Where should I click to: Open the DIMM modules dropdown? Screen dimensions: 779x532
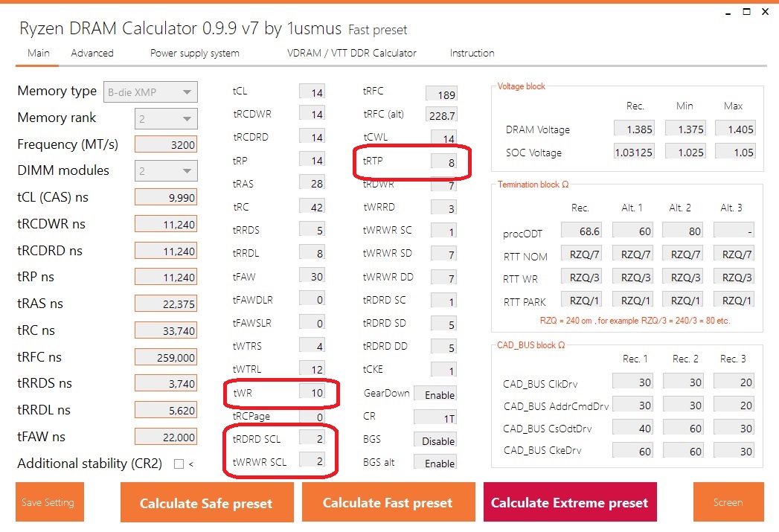(x=166, y=171)
